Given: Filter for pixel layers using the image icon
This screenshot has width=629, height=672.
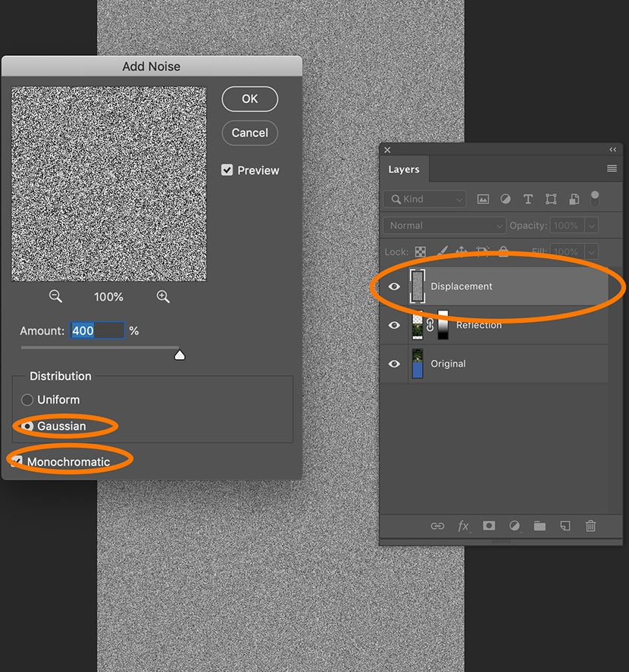Looking at the screenshot, I should tap(483, 199).
